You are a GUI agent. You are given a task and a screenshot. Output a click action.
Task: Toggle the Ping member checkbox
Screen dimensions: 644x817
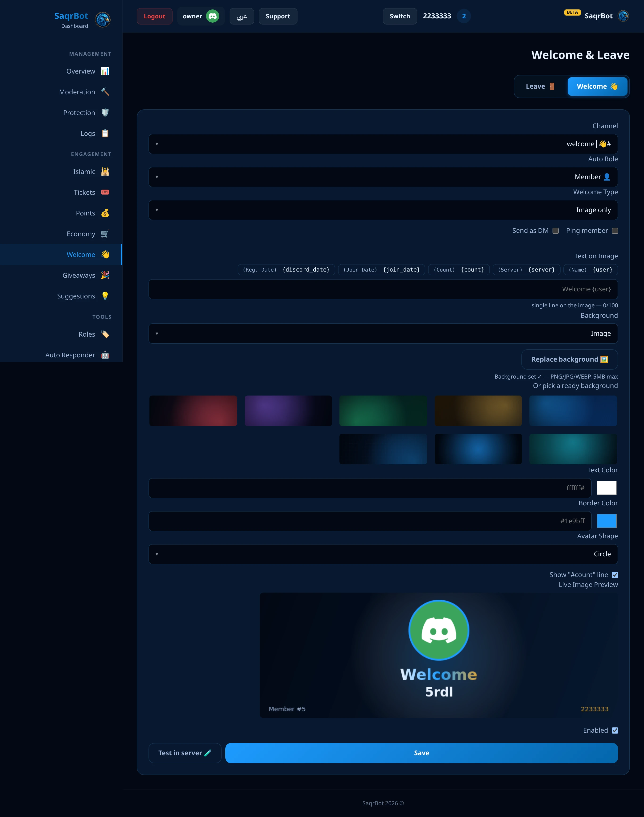point(615,231)
